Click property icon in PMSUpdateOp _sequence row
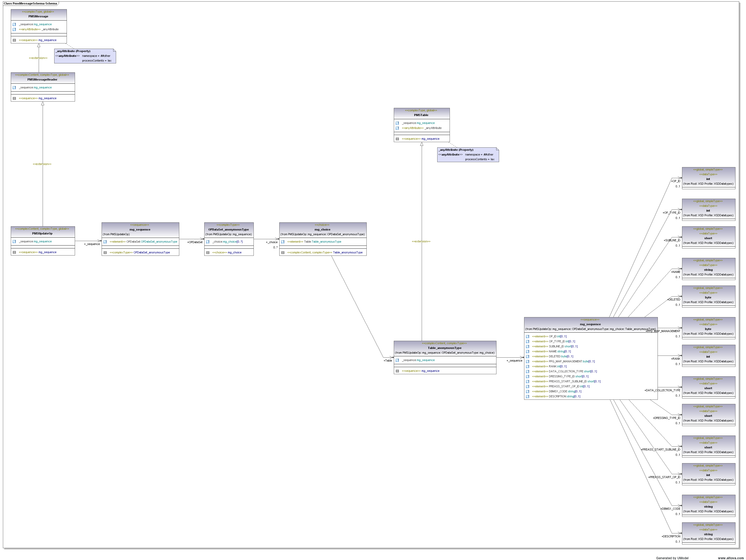746x560 pixels. [x=14, y=241]
